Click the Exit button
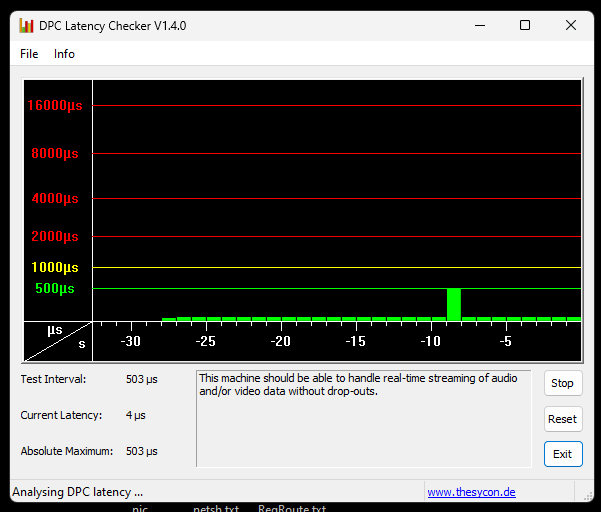Viewport: 601px width, 512px height. tap(562, 454)
